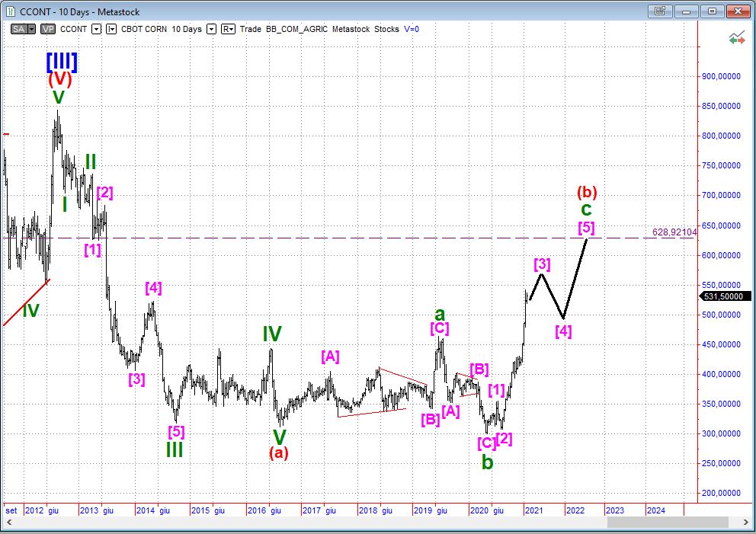Viewport: 756px width, 534px height.
Task: Click the 628,92104 horizontal line label
Action: click(x=674, y=232)
